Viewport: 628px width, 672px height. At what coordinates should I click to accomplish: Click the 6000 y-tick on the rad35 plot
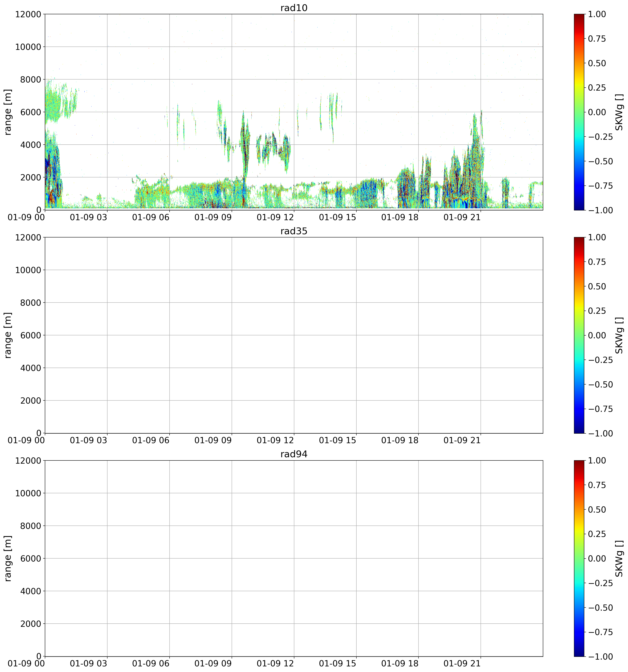(x=30, y=335)
